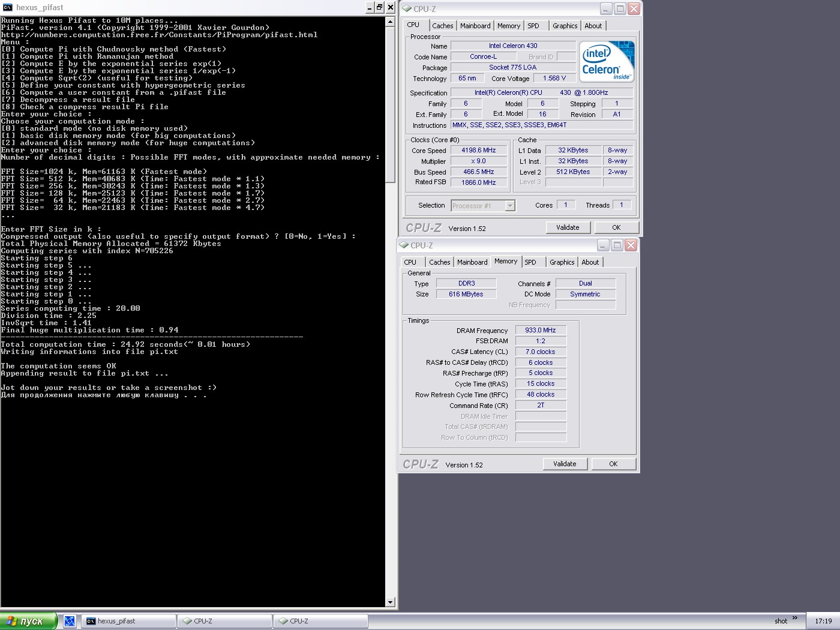Open Graphics tab in top CPU-Z window

click(x=565, y=26)
